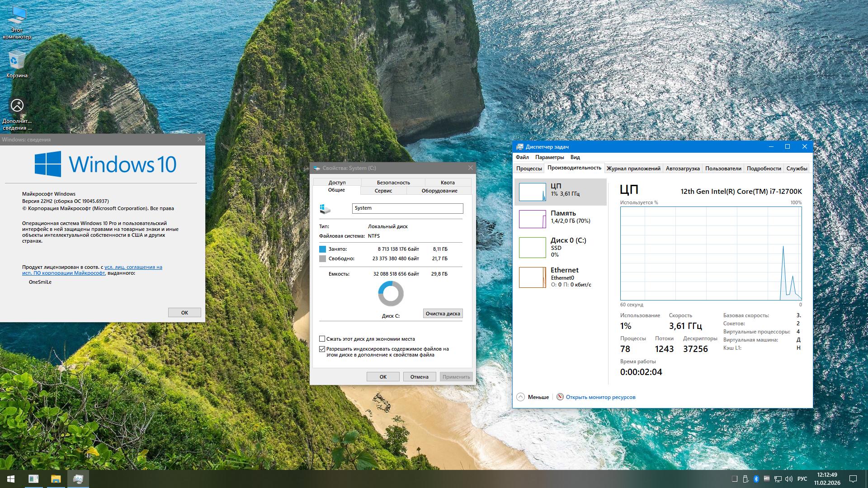Collapse Task Manager with Меньше chevron
The width and height of the screenshot is (868, 488).
tap(521, 397)
